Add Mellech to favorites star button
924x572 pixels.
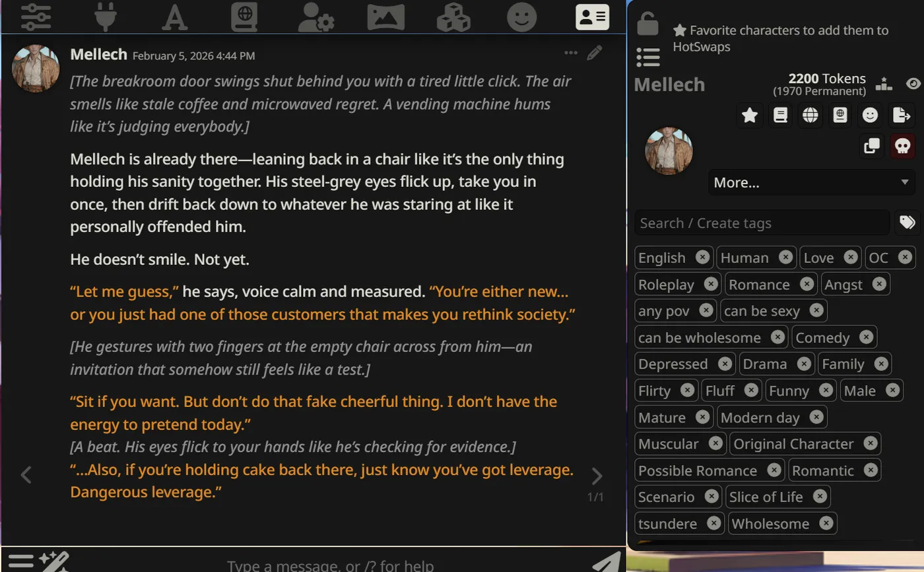point(750,115)
